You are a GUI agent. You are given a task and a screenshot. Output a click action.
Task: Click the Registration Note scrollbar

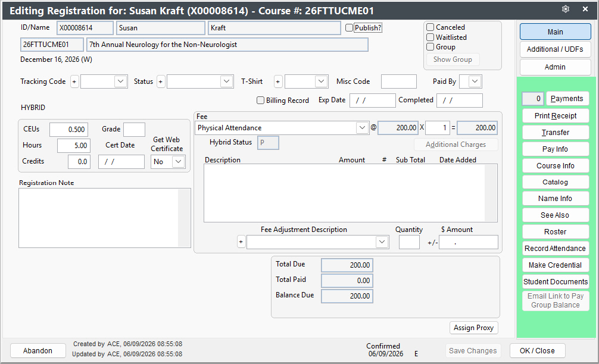pyautogui.click(x=185, y=218)
